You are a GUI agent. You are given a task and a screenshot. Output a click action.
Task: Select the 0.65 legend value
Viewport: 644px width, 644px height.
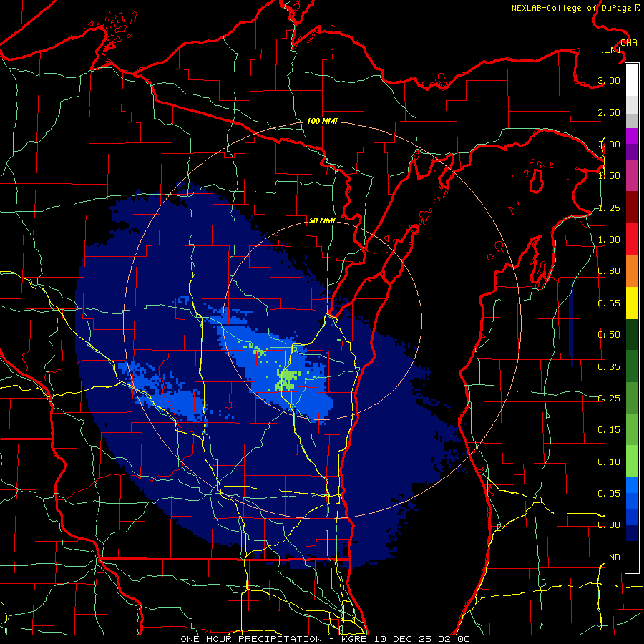[x=609, y=303]
